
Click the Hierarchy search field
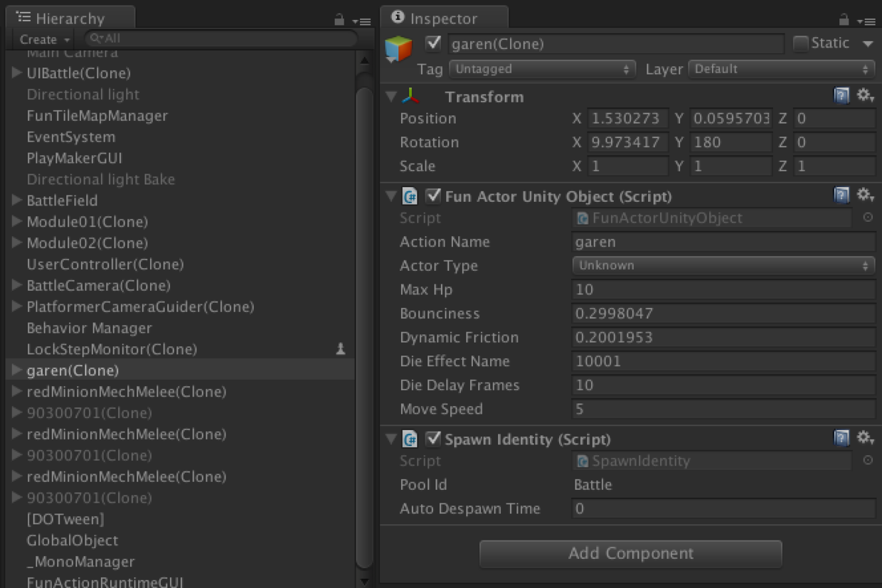(x=221, y=38)
